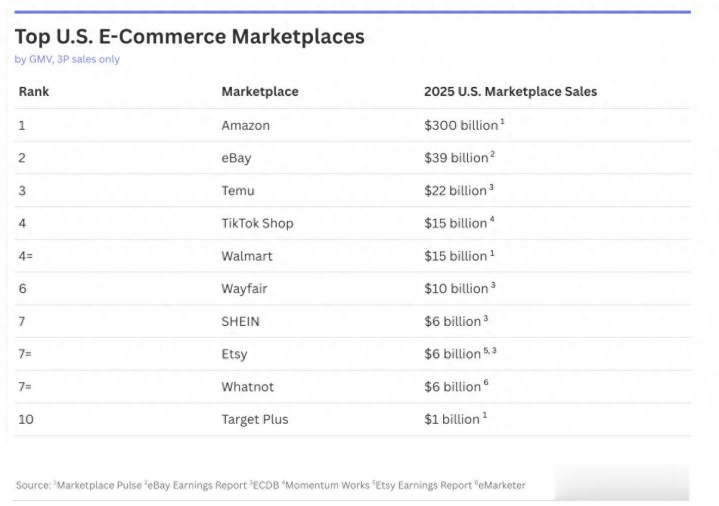This screenshot has width=719, height=506.
Task: Select the SHEIN marketplace cell
Action: click(x=241, y=321)
